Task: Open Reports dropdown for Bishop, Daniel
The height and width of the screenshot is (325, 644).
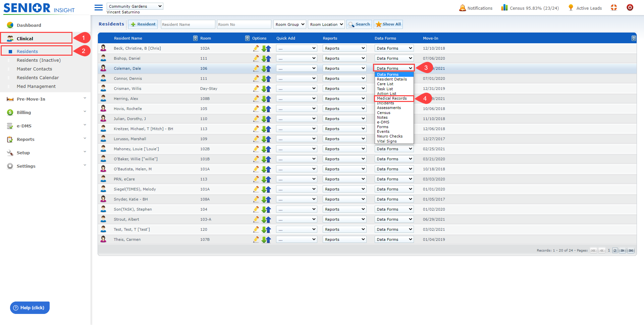Action: pos(344,58)
